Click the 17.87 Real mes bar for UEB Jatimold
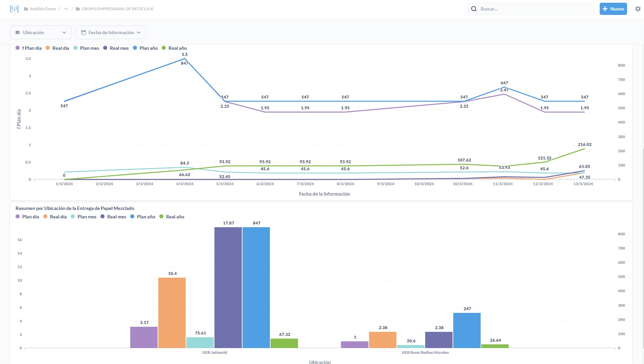This screenshot has width=644, height=364. tap(228, 287)
